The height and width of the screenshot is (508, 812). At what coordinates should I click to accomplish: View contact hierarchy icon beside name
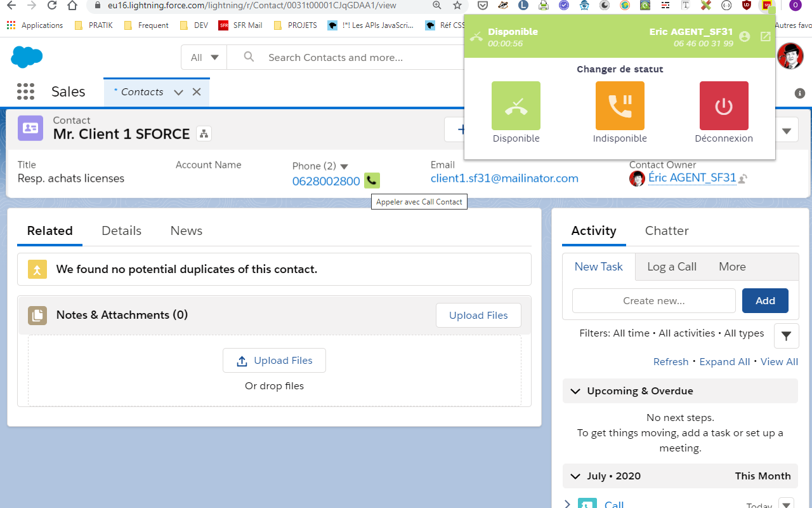(x=204, y=133)
